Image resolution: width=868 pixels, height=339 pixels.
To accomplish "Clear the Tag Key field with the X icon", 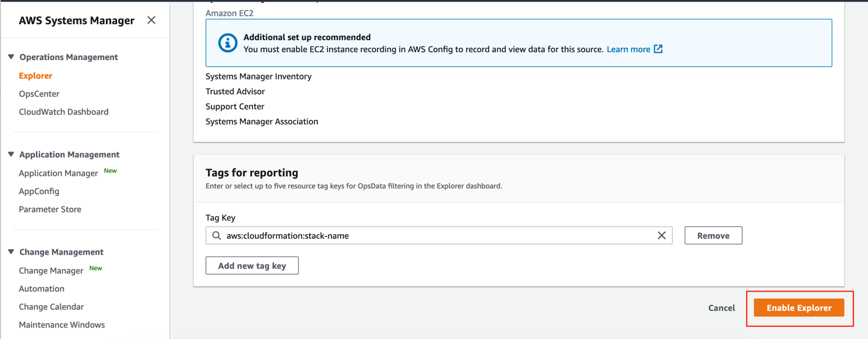I will click(x=662, y=235).
